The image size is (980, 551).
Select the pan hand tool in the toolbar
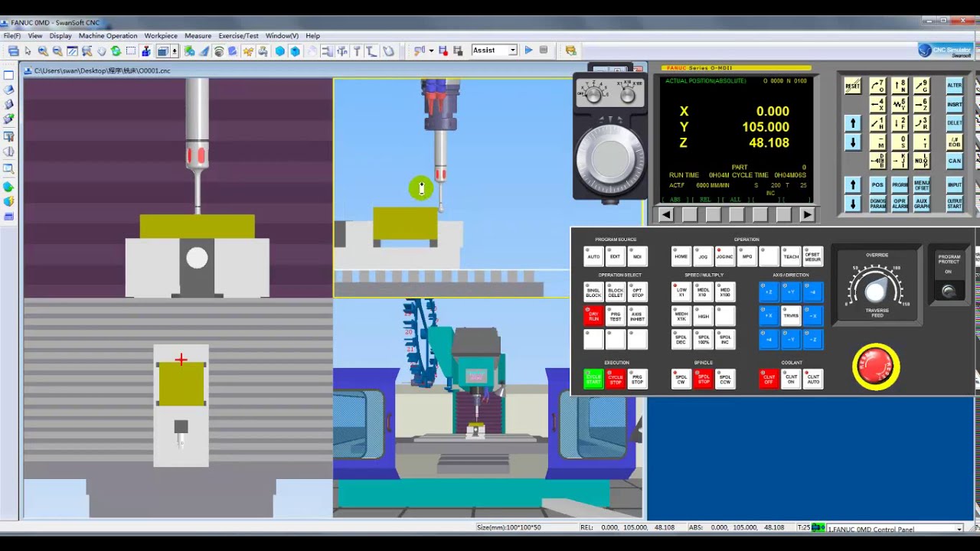pyautogui.click(x=101, y=51)
